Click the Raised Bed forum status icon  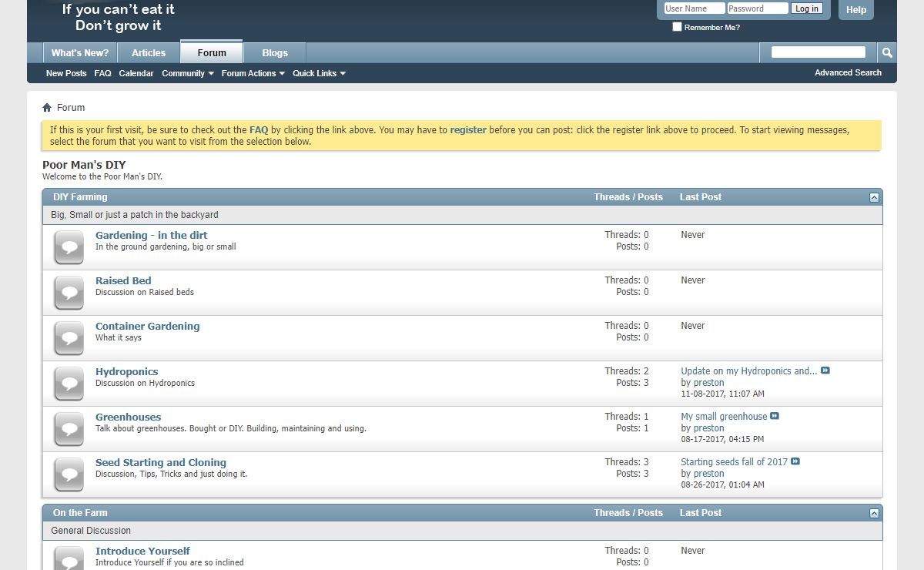tap(69, 293)
